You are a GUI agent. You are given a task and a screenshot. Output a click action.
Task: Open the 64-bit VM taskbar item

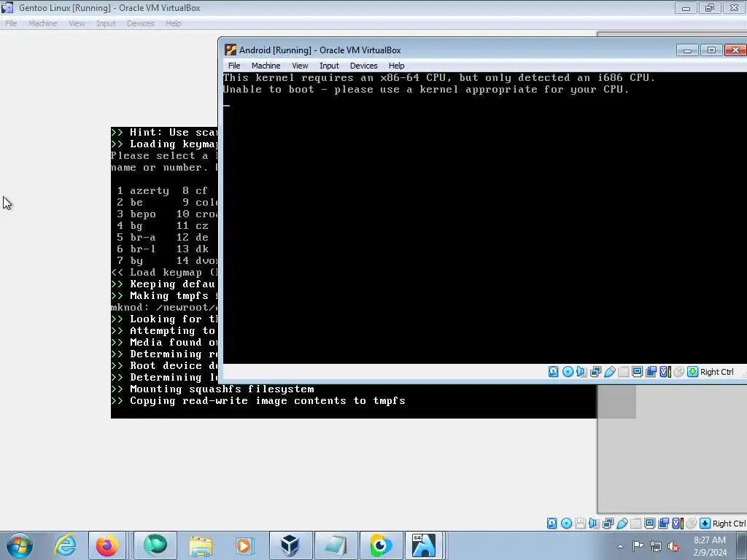pyautogui.click(x=424, y=545)
